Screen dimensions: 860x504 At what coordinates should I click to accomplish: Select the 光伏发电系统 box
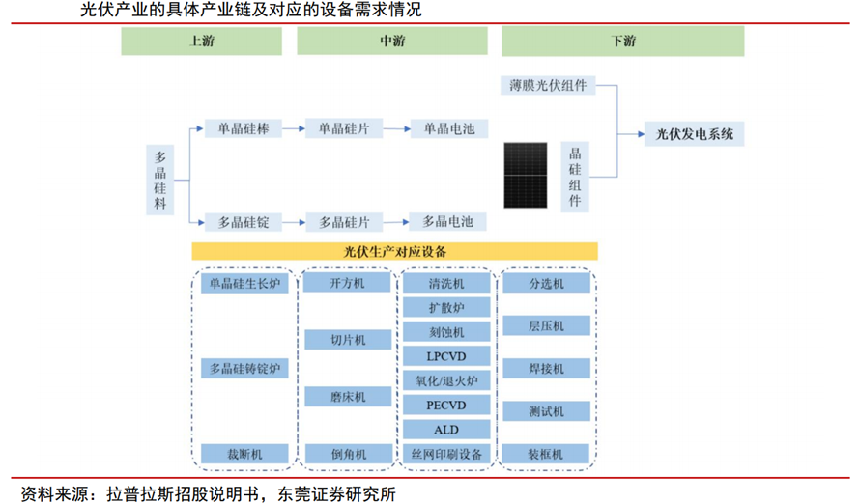695,134
